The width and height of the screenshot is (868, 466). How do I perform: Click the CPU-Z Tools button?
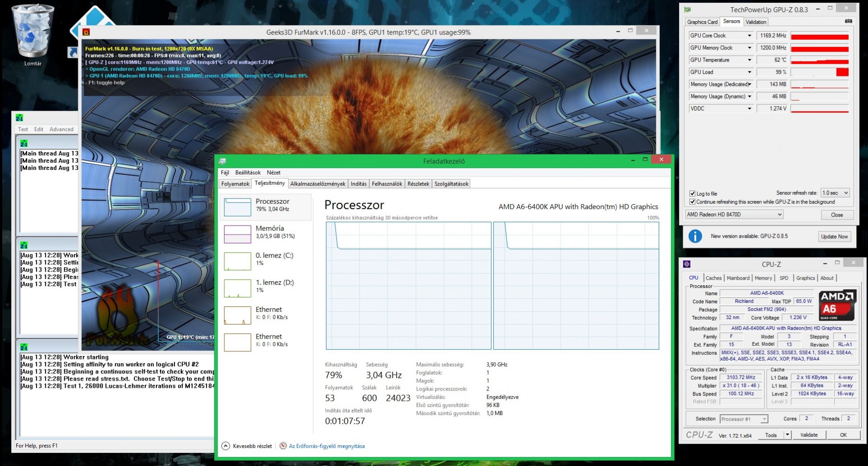point(771,435)
